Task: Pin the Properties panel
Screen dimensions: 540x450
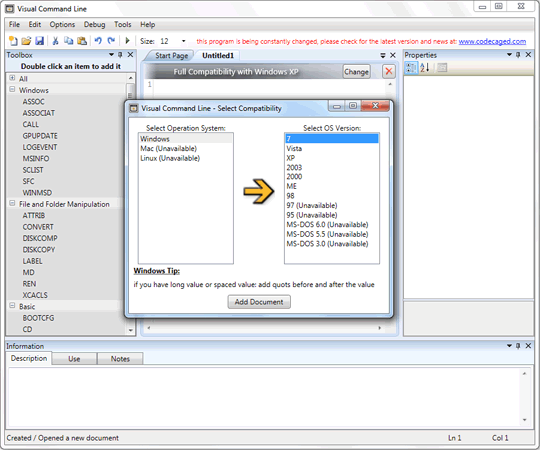Action: pyautogui.click(x=518, y=55)
